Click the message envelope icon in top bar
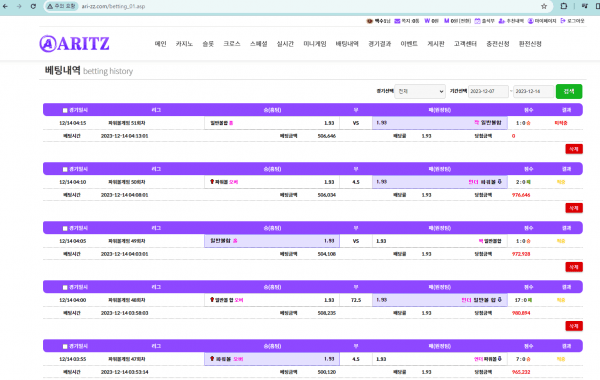This screenshot has width=600, height=380. [x=397, y=21]
